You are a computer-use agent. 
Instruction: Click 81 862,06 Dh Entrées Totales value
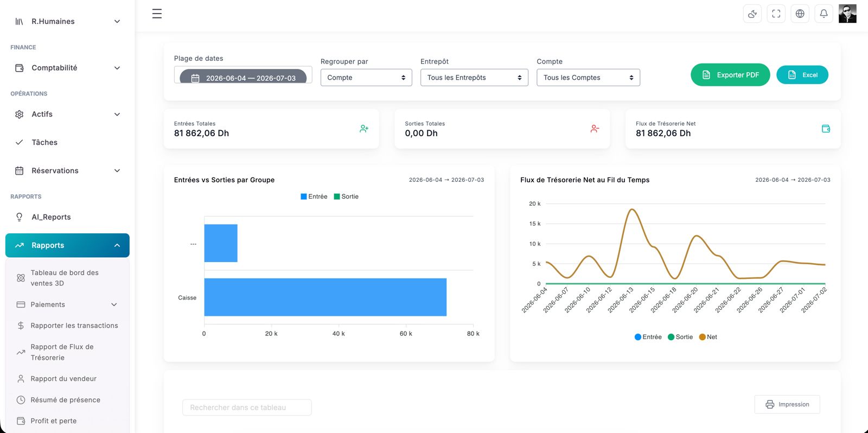[201, 133]
